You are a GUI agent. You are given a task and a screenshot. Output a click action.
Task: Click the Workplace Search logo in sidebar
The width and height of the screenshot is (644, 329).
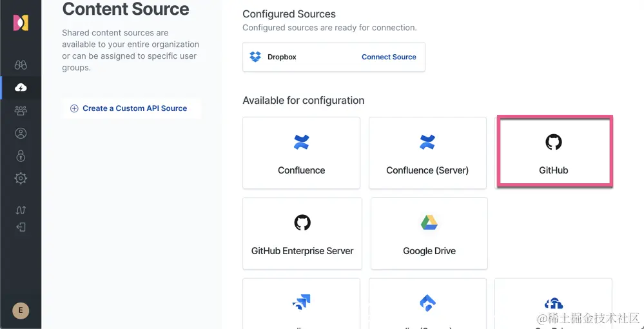pos(21,23)
